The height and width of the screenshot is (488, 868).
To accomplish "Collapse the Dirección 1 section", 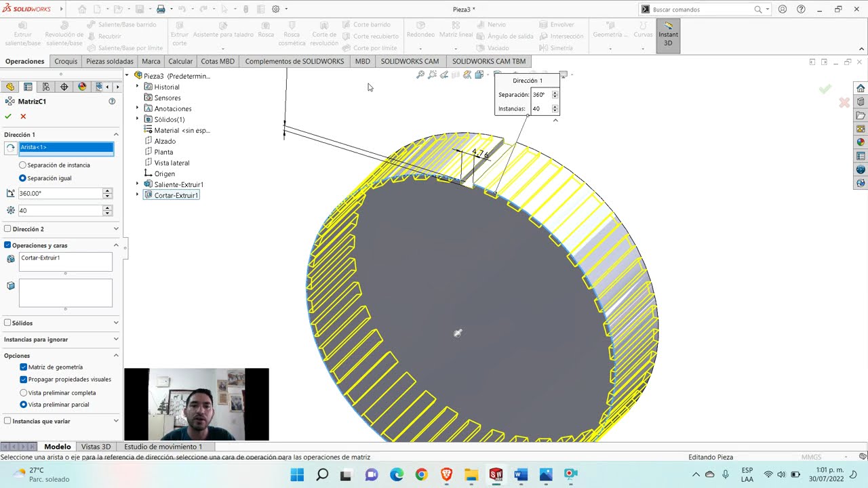I will (x=116, y=134).
